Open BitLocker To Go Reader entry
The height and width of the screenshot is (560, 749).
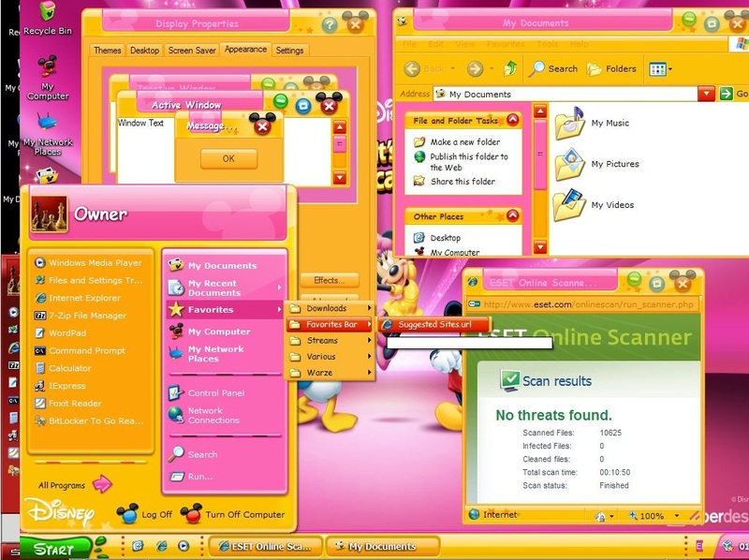(88, 421)
